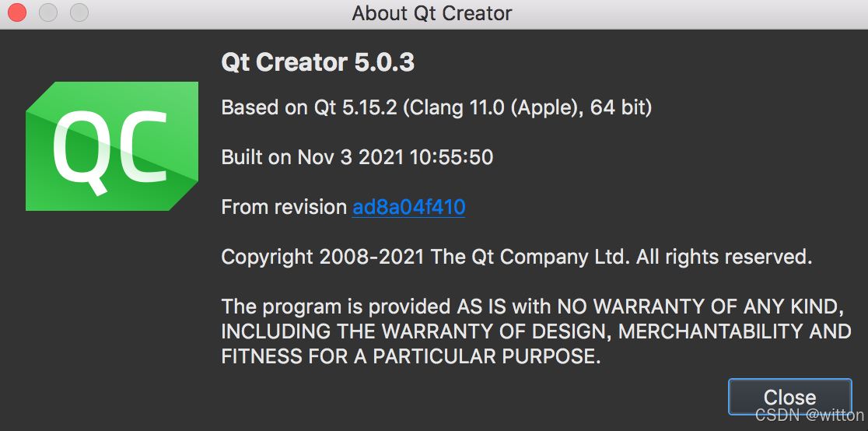Click the CSDN @witton watermark
The image size is (868, 431).
809,415
